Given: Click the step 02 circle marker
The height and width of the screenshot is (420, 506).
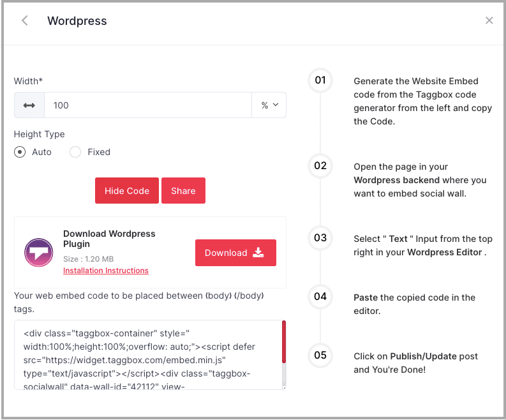Looking at the screenshot, I should [x=320, y=166].
